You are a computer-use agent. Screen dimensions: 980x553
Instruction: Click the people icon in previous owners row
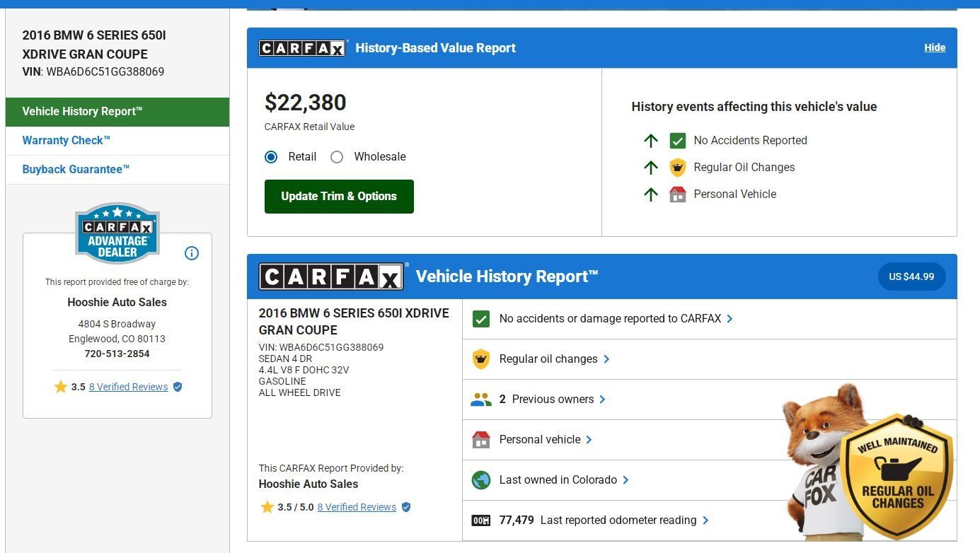point(481,400)
